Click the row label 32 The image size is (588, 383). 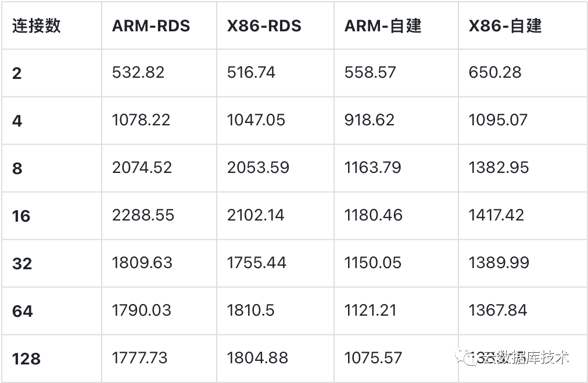tap(22, 263)
